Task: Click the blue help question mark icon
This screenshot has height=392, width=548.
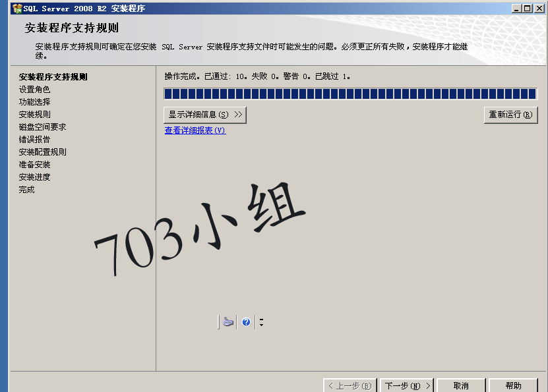Action: click(x=246, y=322)
